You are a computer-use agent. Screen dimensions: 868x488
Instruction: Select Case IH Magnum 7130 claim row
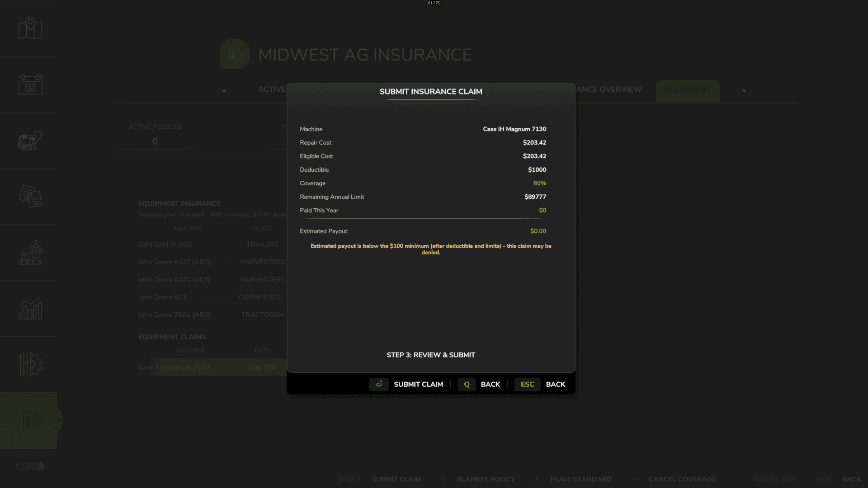pyautogui.click(x=212, y=367)
